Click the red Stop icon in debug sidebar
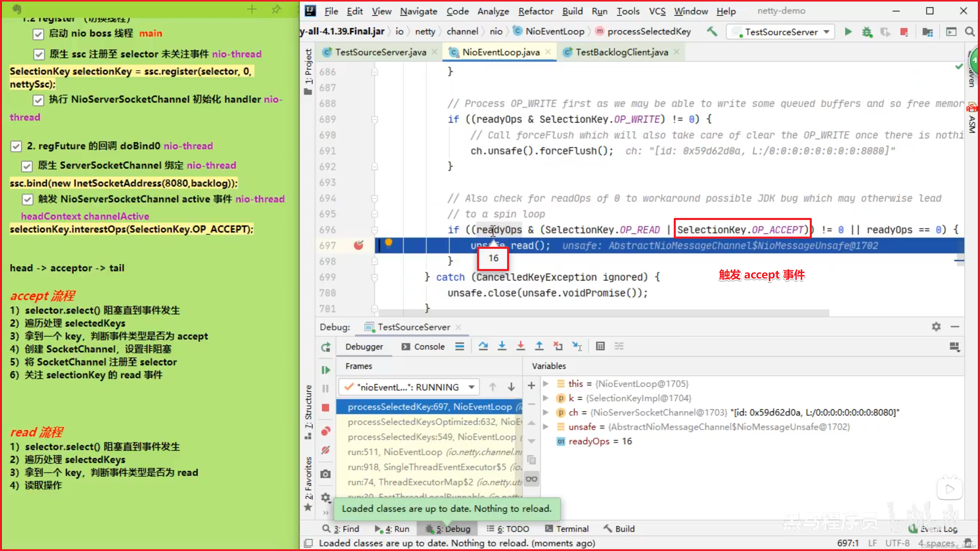 coord(326,408)
